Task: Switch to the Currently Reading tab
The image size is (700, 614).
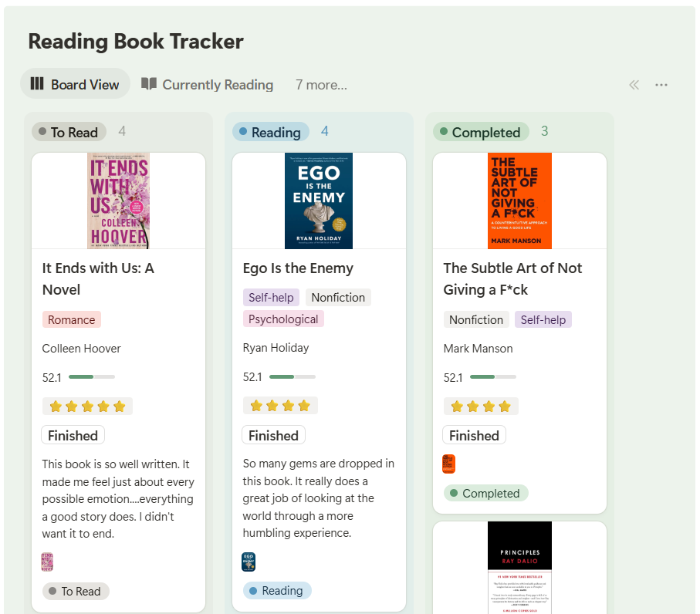Action: coord(218,85)
